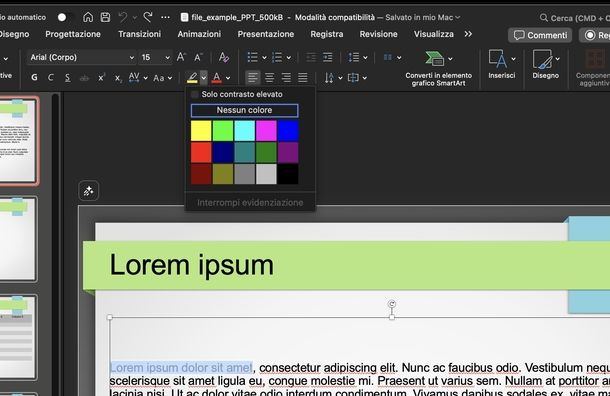Viewport: 610px width, 396px height.
Task: Pick the bright green highlight swatch
Action: tap(223, 131)
